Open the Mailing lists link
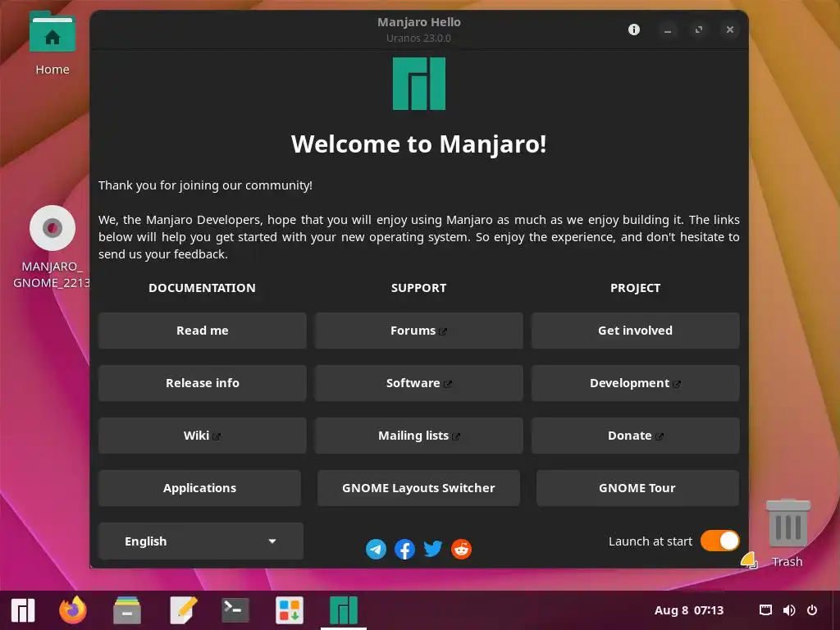The height and width of the screenshot is (630, 840). (419, 436)
